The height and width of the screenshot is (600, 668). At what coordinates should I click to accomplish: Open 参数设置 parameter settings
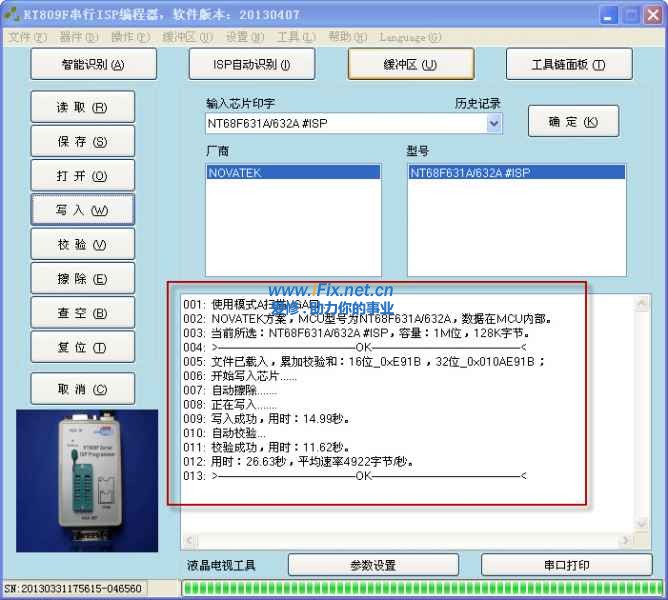tap(373, 565)
